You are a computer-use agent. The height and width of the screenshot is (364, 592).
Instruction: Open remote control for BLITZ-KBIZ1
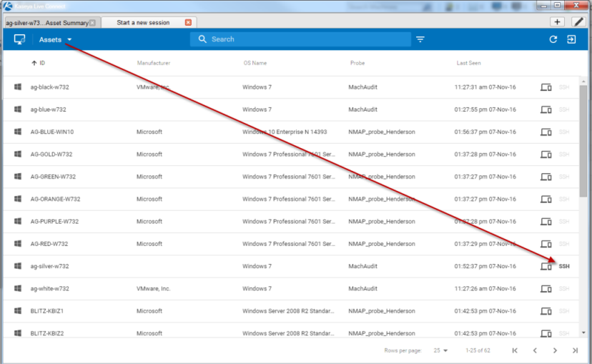click(546, 311)
